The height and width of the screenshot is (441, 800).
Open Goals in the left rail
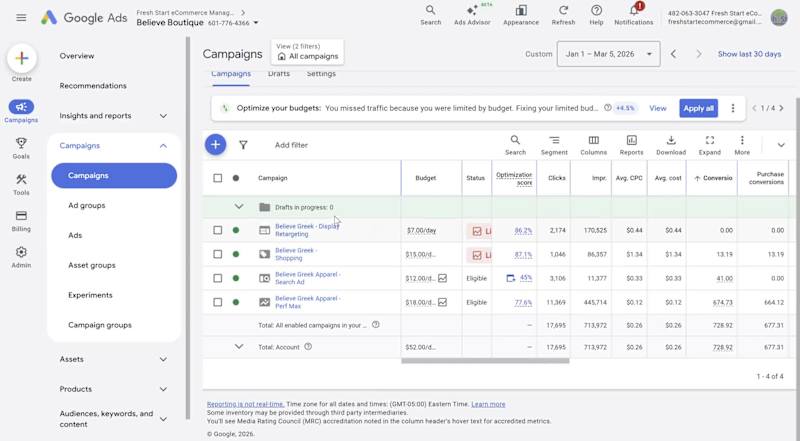coord(21,148)
